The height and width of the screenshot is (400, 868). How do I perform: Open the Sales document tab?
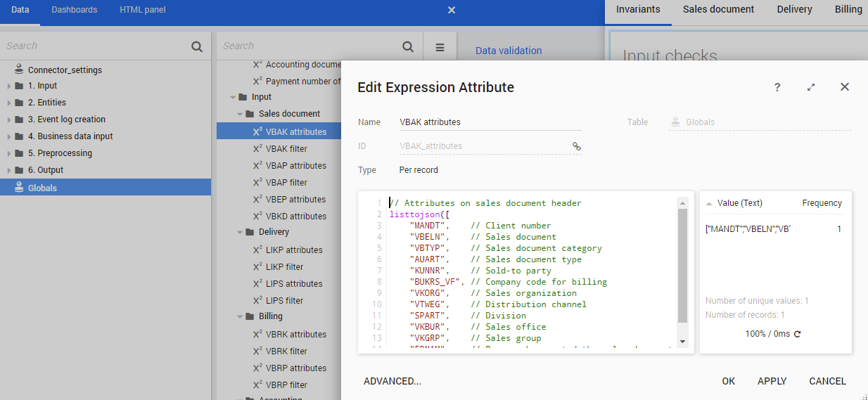[718, 10]
